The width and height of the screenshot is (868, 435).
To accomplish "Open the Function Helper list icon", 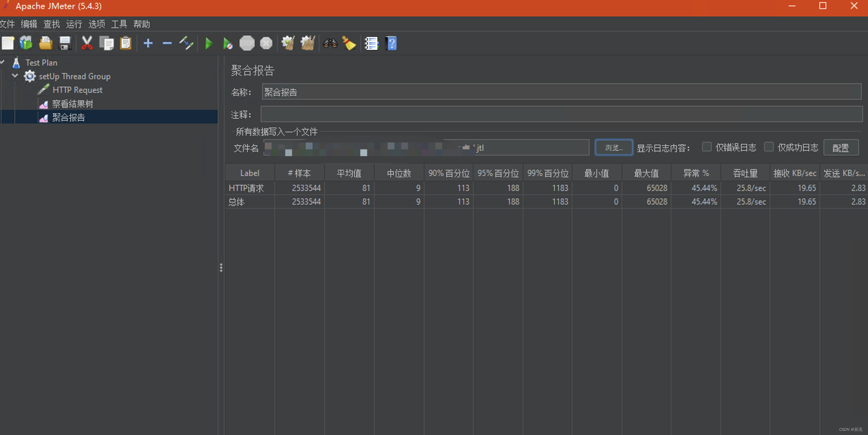I will (x=371, y=43).
